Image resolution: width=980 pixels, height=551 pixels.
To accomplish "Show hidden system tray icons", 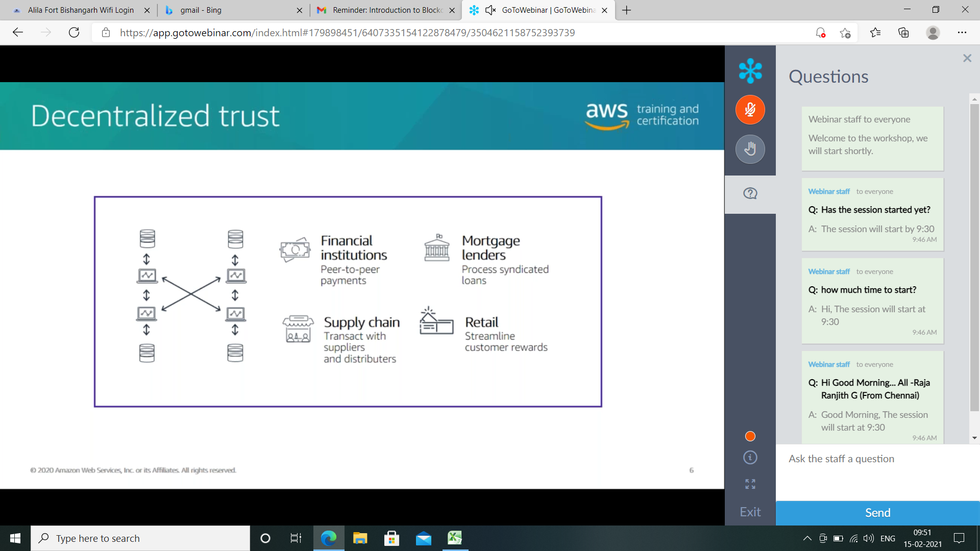I will tap(807, 538).
